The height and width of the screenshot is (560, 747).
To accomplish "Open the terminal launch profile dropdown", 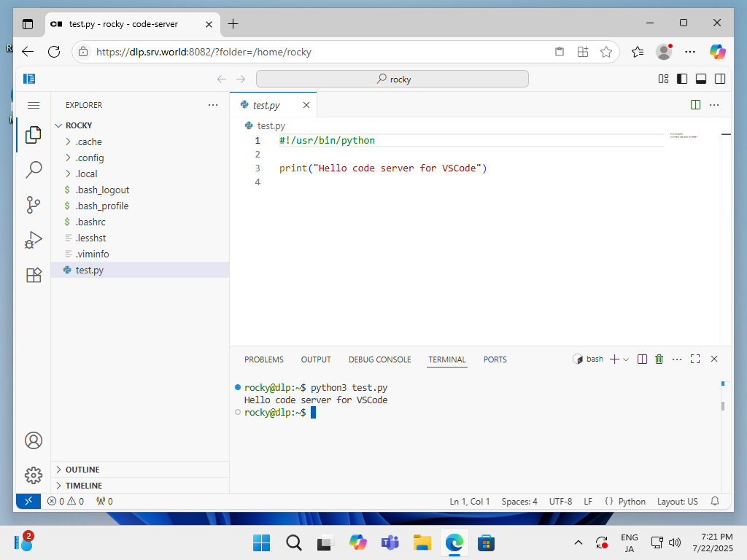I will click(x=624, y=359).
